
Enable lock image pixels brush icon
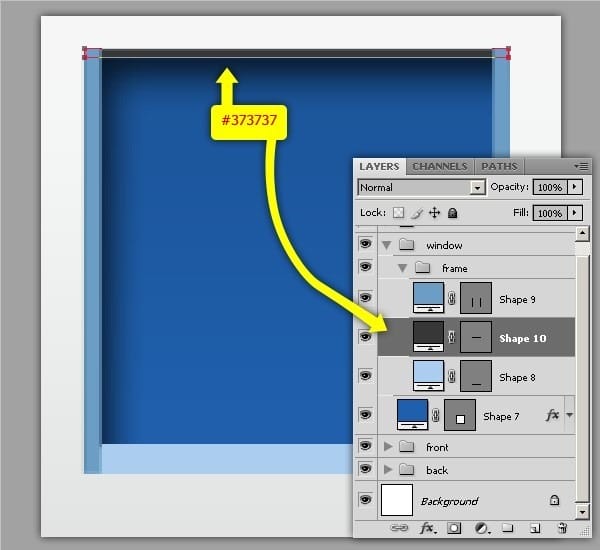(416, 213)
